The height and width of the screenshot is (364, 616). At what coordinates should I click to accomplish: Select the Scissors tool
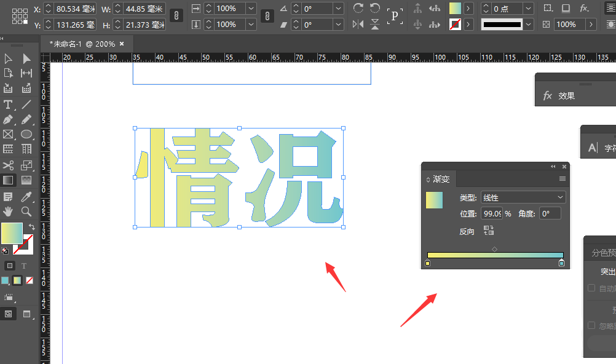click(7, 165)
